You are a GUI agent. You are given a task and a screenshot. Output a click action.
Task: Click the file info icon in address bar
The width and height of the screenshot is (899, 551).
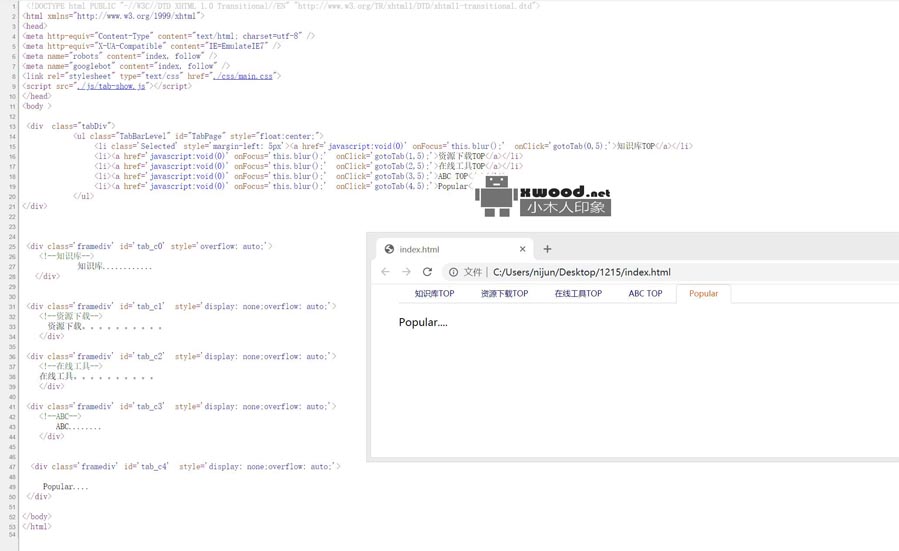tap(454, 272)
